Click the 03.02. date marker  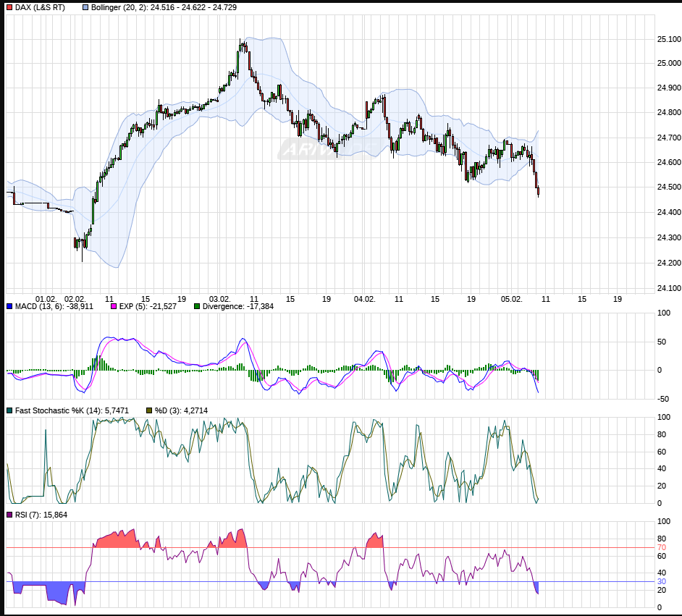220,298
